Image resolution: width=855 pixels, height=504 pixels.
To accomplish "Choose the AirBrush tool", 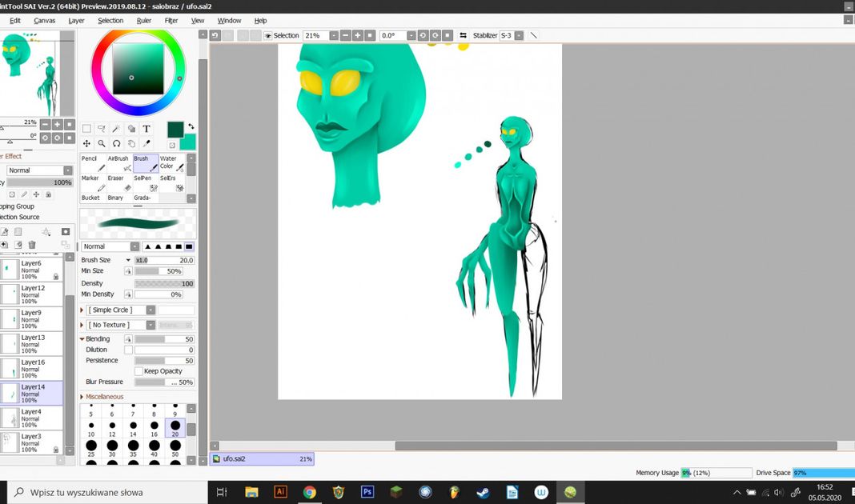I will point(118,163).
